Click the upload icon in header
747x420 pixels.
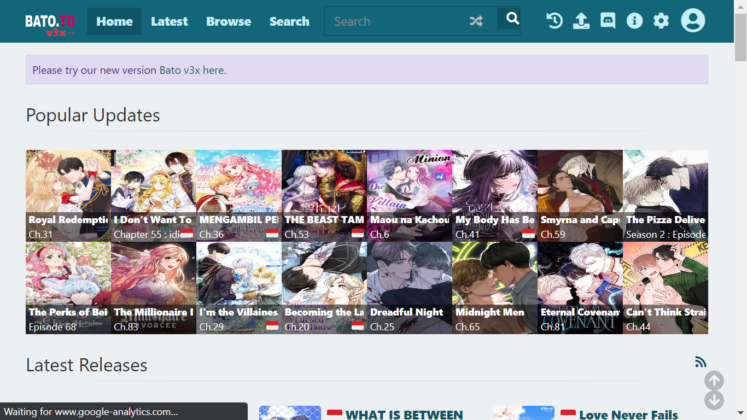(x=581, y=21)
